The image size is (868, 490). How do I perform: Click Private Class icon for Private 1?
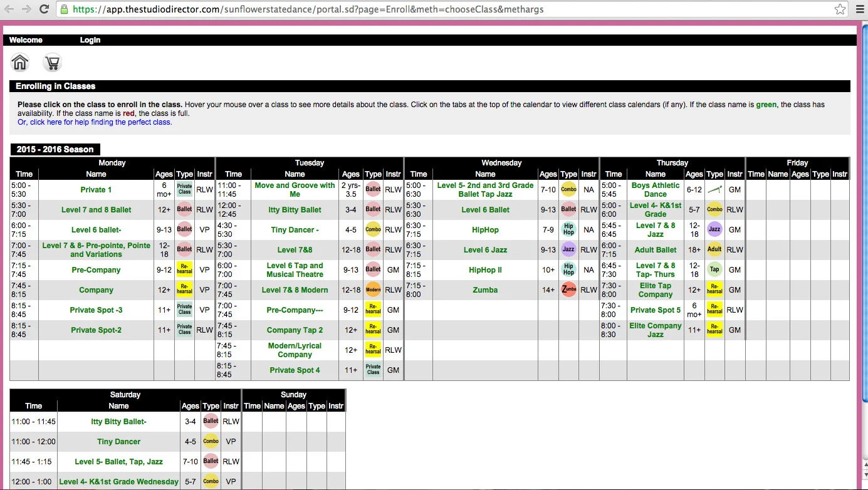coord(184,190)
